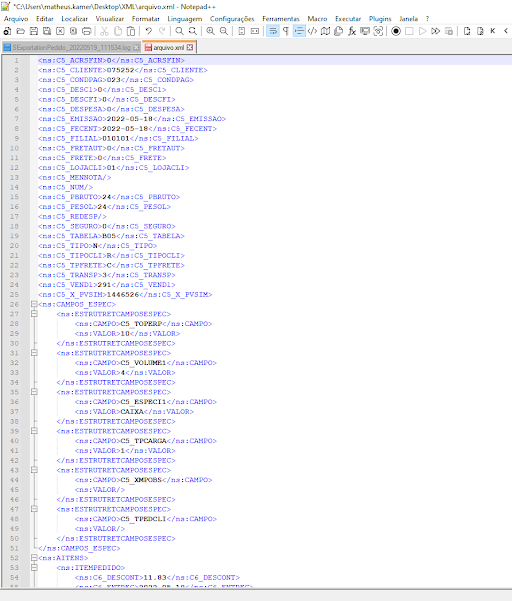Open the Function List (fx) icon
Image resolution: width=512 pixels, height=601 pixels.
352,31
